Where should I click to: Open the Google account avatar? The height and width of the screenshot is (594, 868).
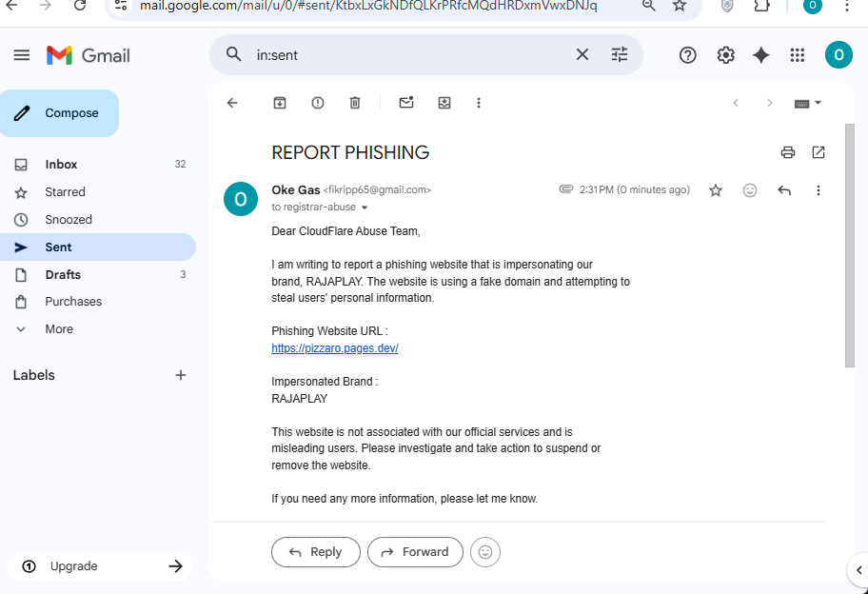pyautogui.click(x=838, y=55)
